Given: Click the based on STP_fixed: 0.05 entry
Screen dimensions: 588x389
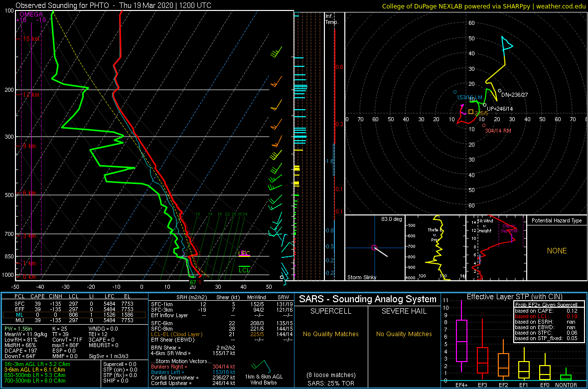Looking at the screenshot, I should (x=545, y=339).
